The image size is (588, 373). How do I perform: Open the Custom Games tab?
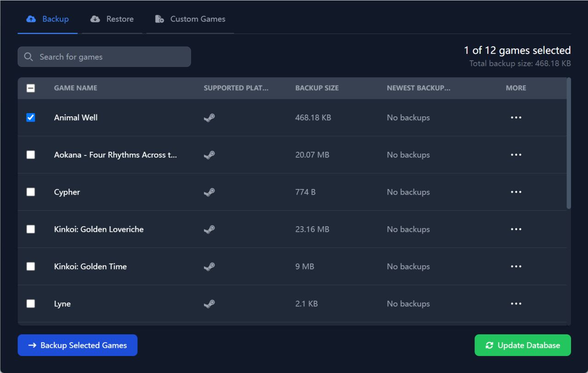tap(190, 19)
